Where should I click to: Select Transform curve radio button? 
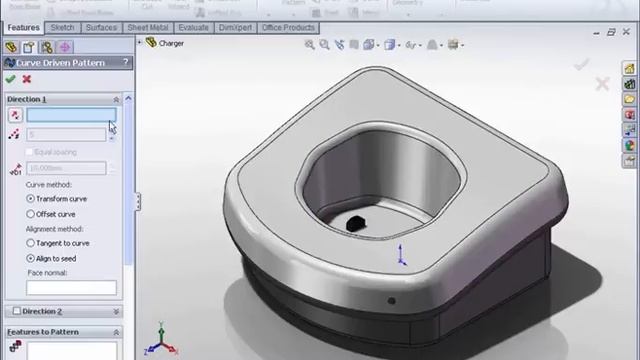30,199
